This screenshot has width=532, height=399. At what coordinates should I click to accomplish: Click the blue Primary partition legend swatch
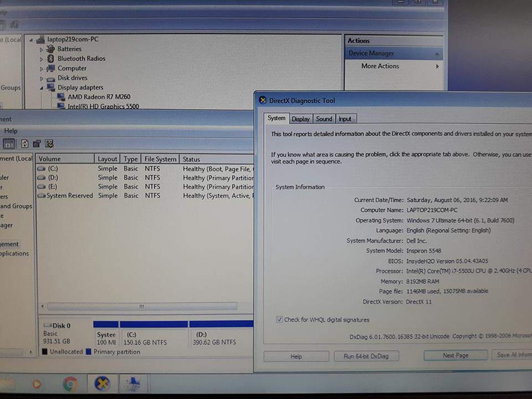point(89,351)
